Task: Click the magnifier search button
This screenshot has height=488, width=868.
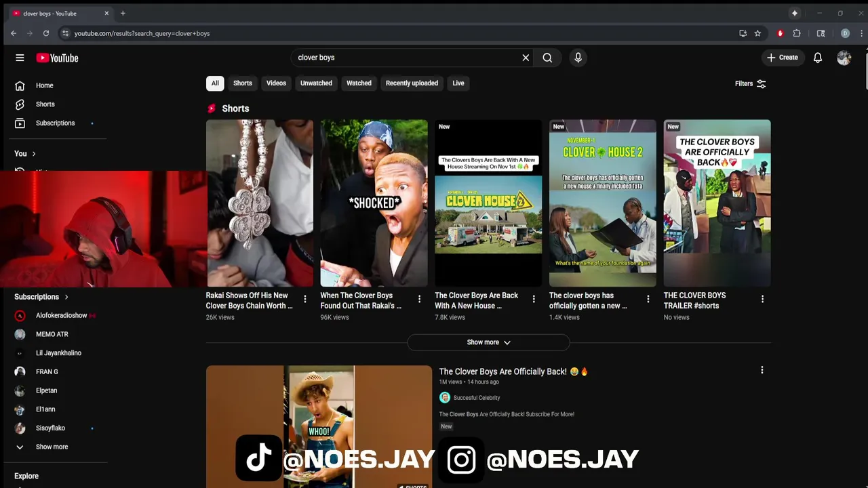Action: tap(547, 58)
